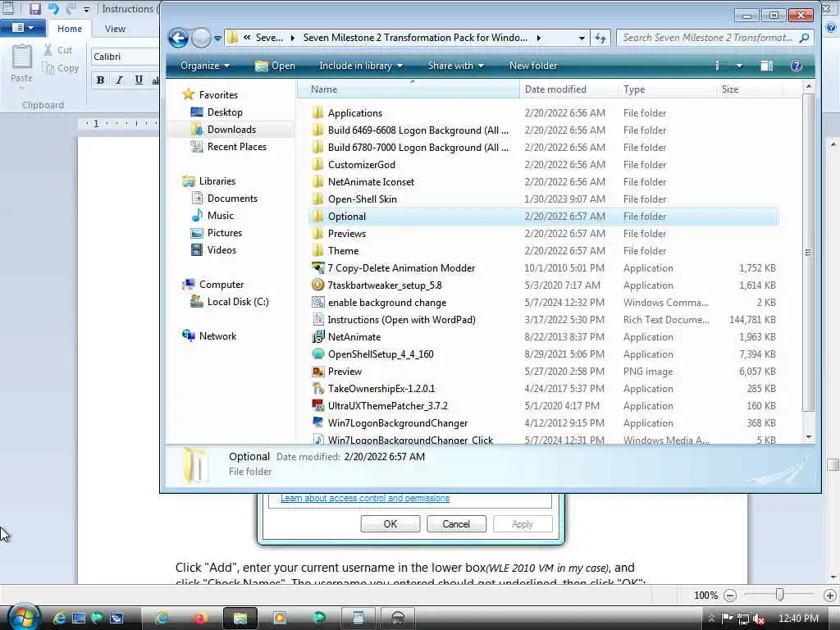
Task: Switch to the WordPad Home tab
Action: (x=70, y=29)
